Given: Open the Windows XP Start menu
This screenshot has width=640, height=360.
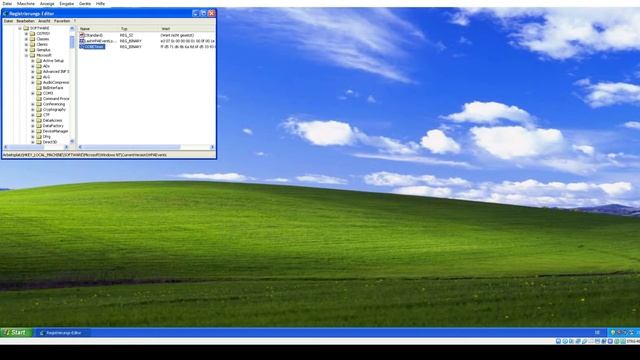Looking at the screenshot, I should (16, 333).
